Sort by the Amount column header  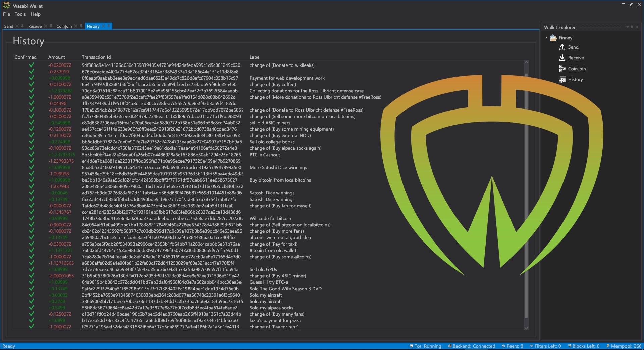click(57, 57)
